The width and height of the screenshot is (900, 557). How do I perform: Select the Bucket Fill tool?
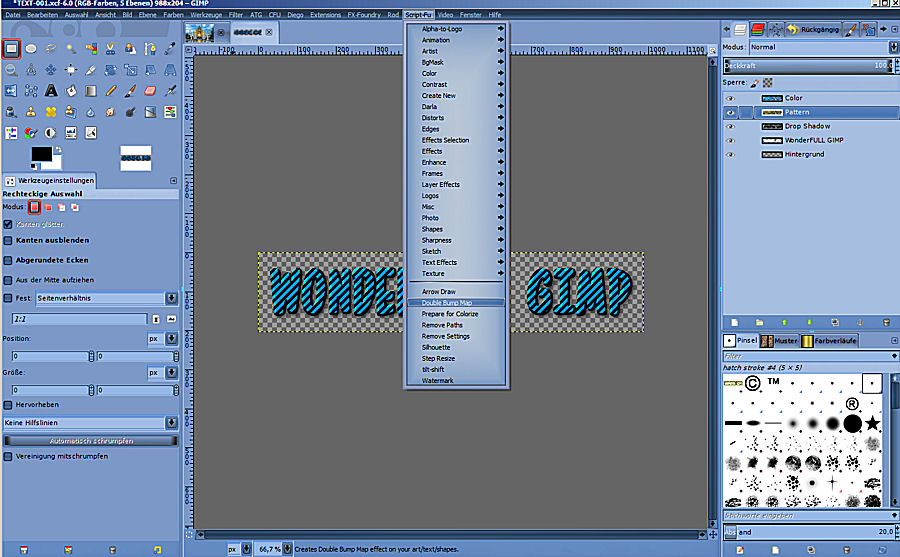point(71,91)
